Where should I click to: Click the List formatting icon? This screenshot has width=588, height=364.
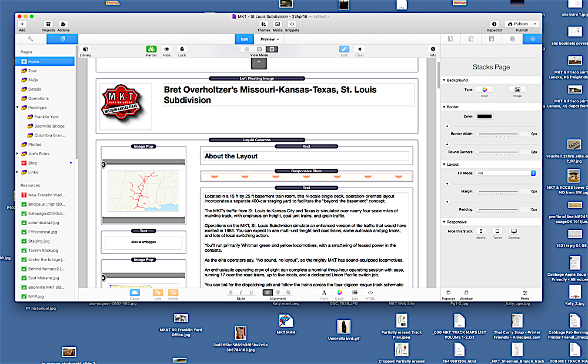[355, 293]
